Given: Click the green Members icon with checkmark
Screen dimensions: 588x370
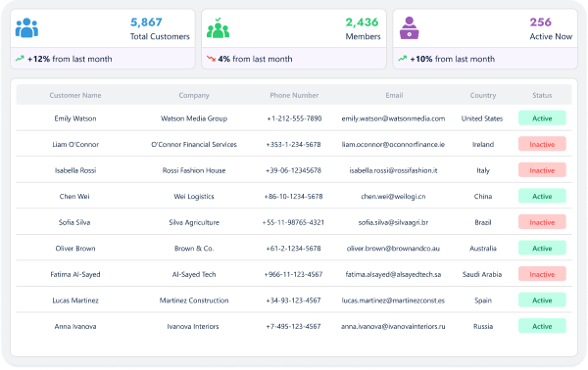Looking at the screenshot, I should pyautogui.click(x=218, y=27).
